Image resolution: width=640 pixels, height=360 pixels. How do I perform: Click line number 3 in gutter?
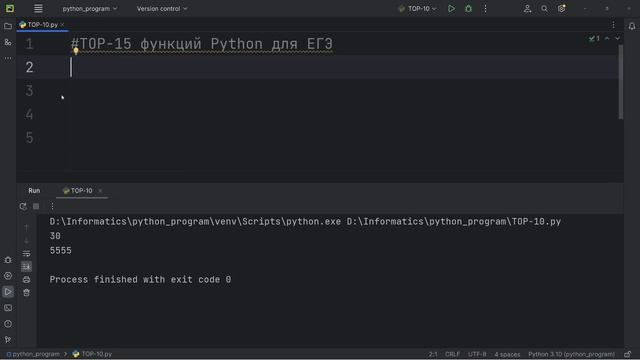(x=29, y=91)
